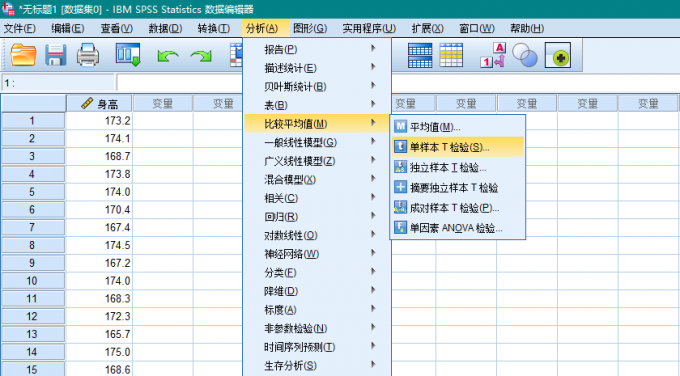
Task: Select row header number 1
Action: tap(33, 121)
